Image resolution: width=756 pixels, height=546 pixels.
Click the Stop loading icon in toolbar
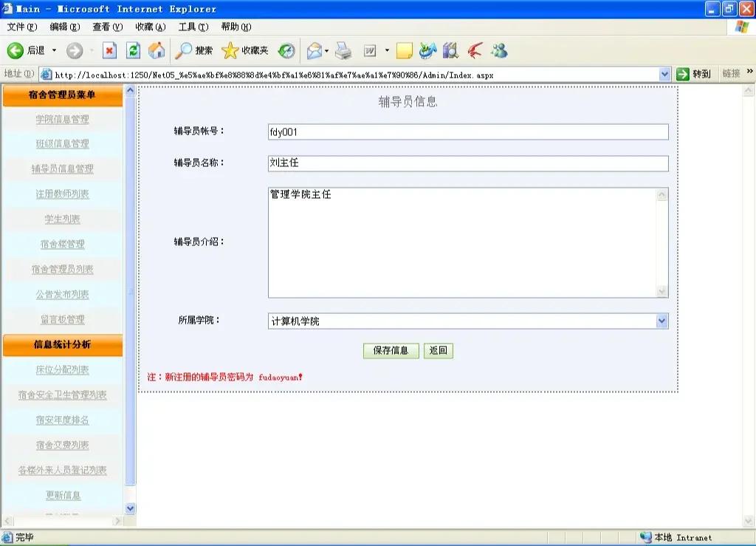[109, 51]
